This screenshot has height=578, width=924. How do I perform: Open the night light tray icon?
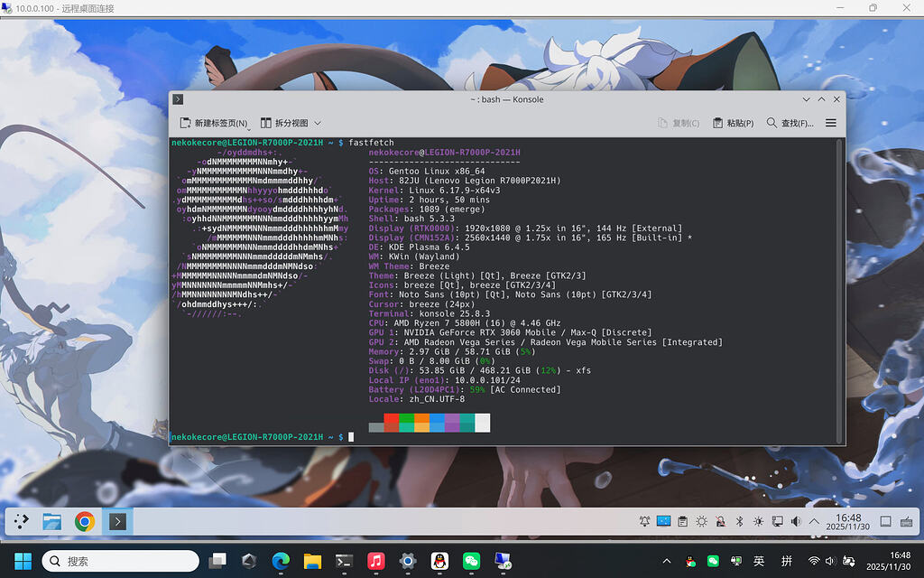point(758,521)
